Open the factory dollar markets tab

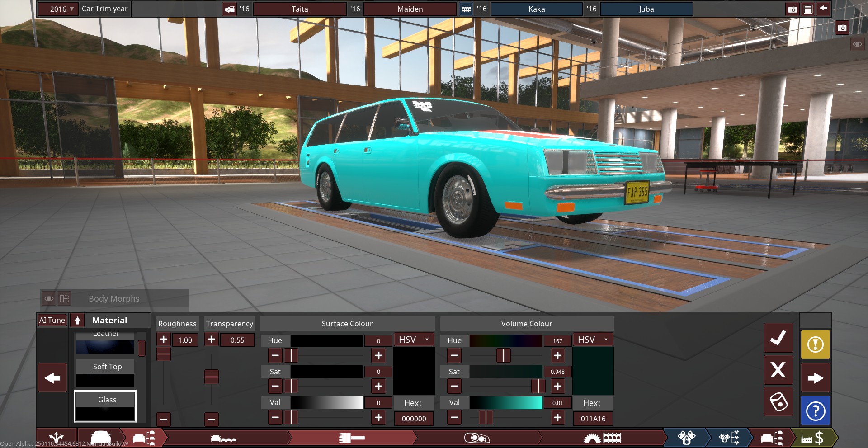point(812,438)
